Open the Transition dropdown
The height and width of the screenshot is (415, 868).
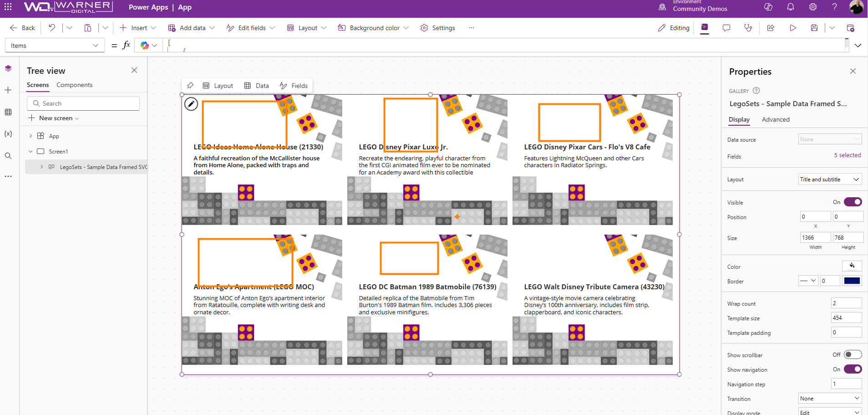click(x=830, y=399)
